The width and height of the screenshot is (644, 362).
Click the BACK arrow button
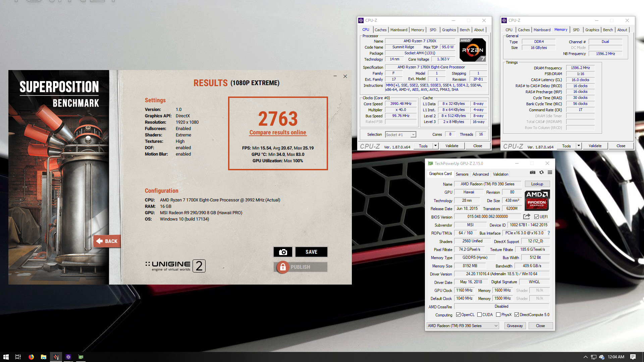pyautogui.click(x=107, y=241)
